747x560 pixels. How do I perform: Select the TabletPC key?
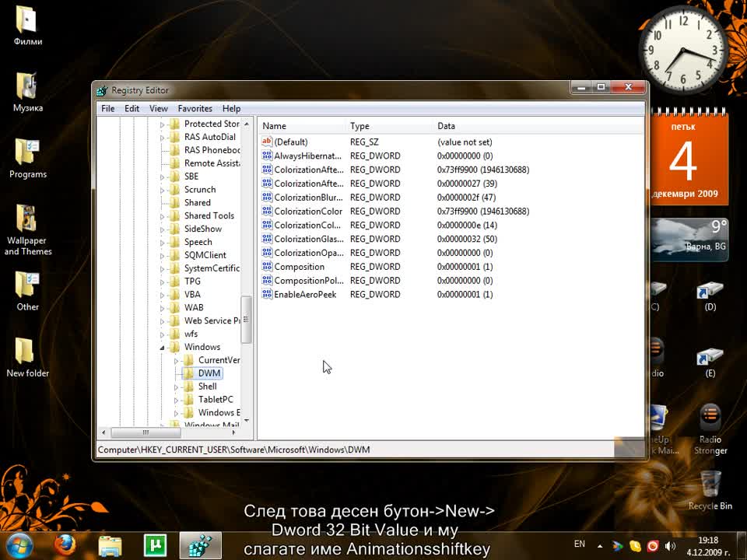(x=216, y=400)
